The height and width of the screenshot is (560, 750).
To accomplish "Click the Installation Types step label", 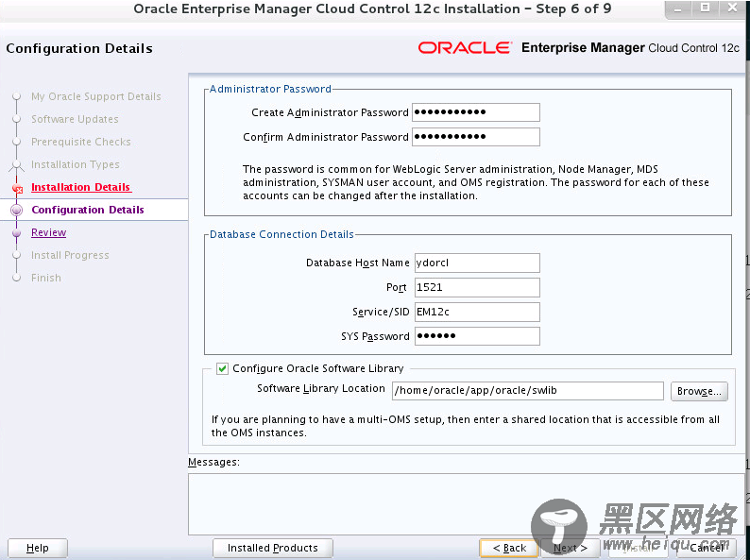I will click(76, 164).
